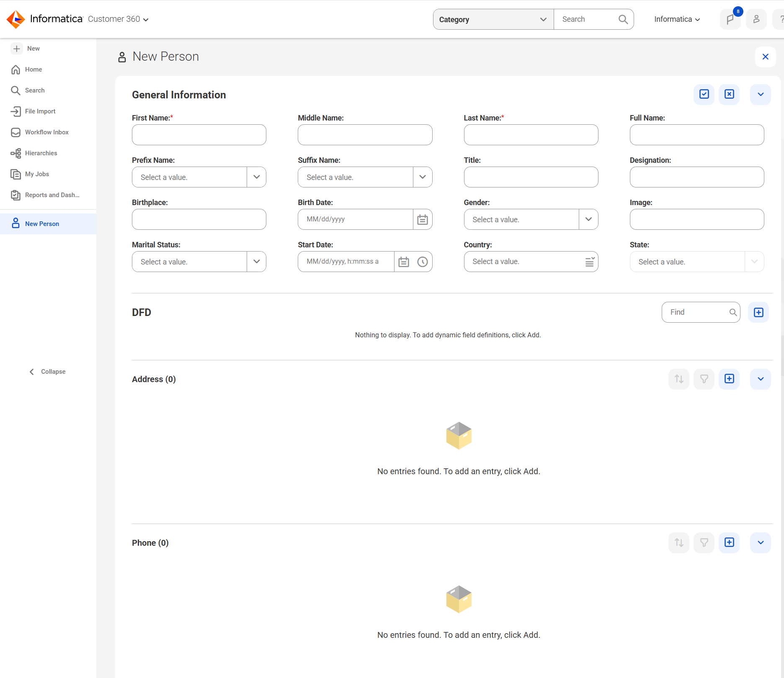Open Start Date time clock picker
The width and height of the screenshot is (784, 678).
tap(423, 262)
